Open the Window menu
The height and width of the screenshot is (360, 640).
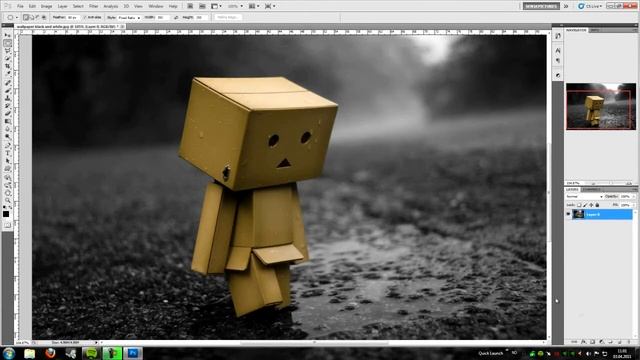[156, 6]
